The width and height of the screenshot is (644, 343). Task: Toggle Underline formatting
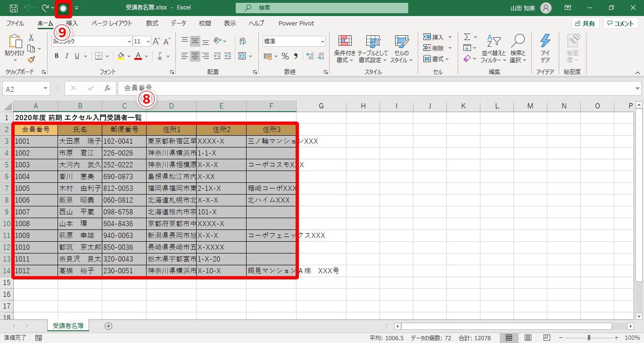[x=77, y=56]
